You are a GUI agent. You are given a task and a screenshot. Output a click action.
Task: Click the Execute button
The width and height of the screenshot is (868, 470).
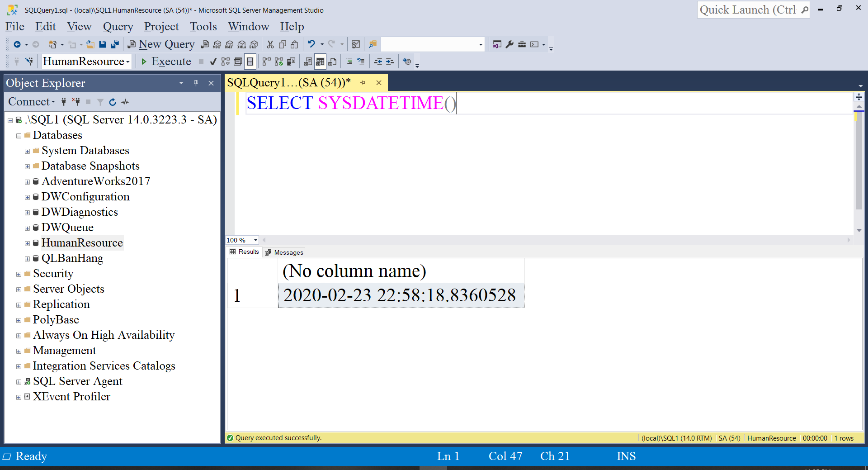pyautogui.click(x=166, y=62)
